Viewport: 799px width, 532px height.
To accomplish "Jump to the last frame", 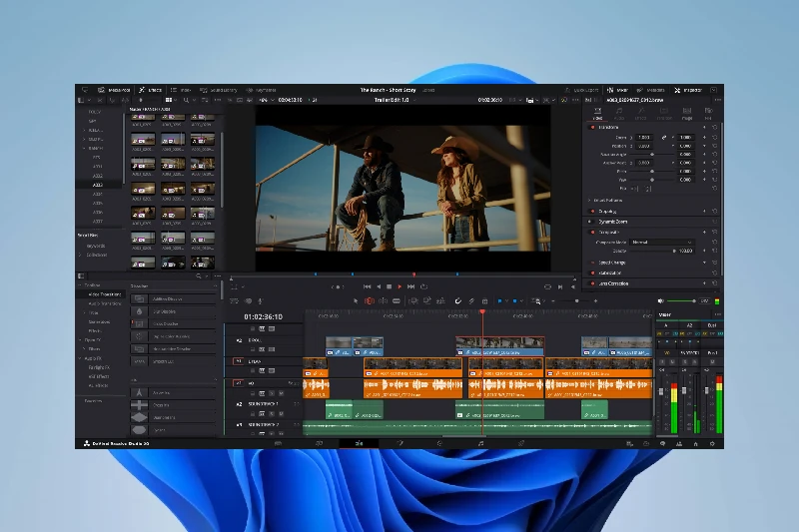I will point(410,286).
